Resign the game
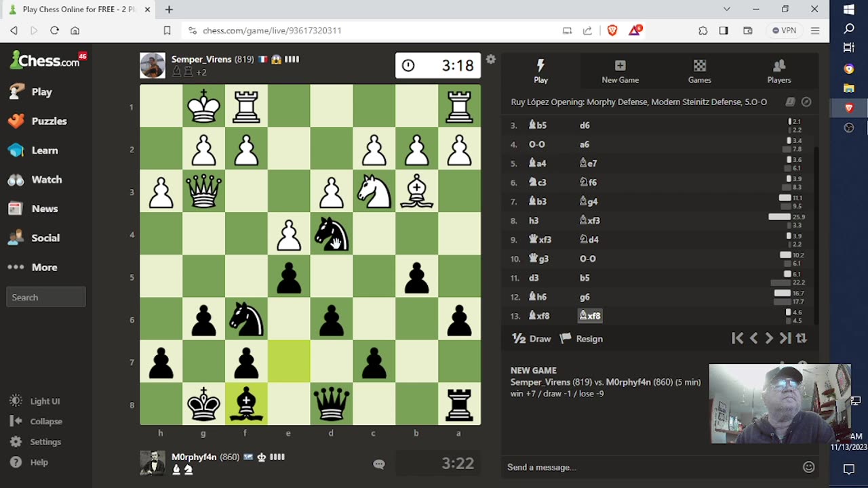The height and width of the screenshot is (488, 868). (x=582, y=339)
